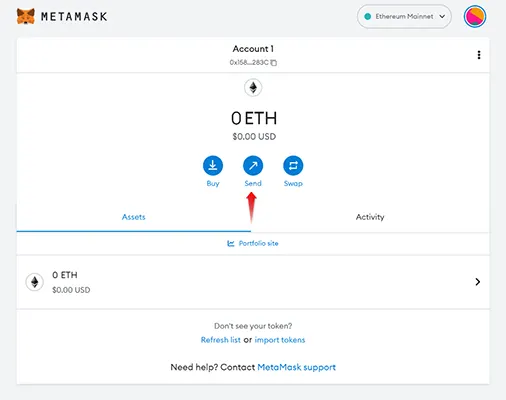Image resolution: width=506 pixels, height=400 pixels.
Task: Switch to the Activity tab
Action: (x=370, y=217)
